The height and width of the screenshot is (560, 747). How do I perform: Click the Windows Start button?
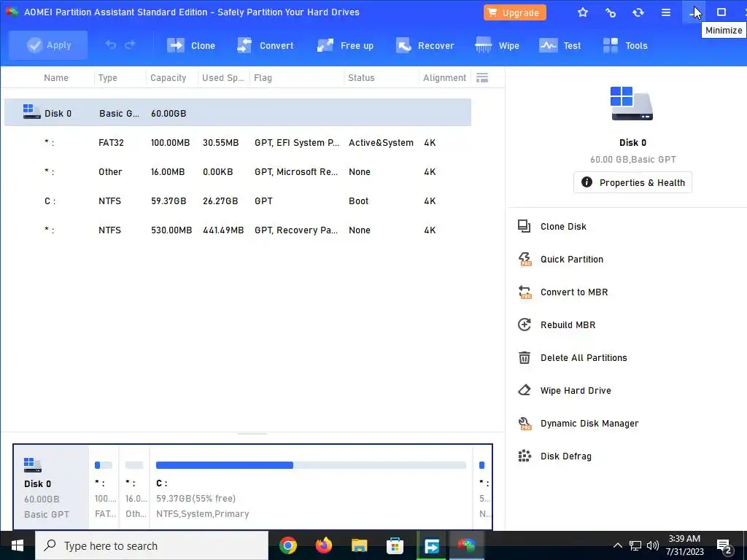coord(18,545)
